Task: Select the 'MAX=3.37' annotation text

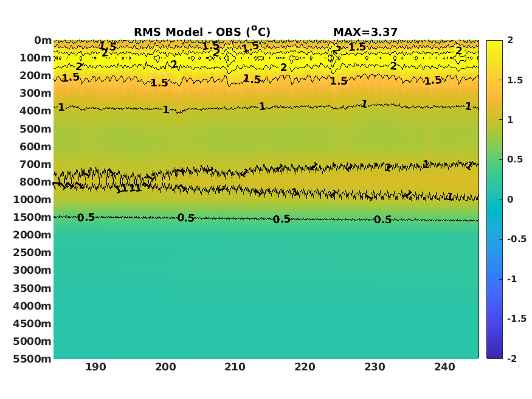Action: point(365,32)
